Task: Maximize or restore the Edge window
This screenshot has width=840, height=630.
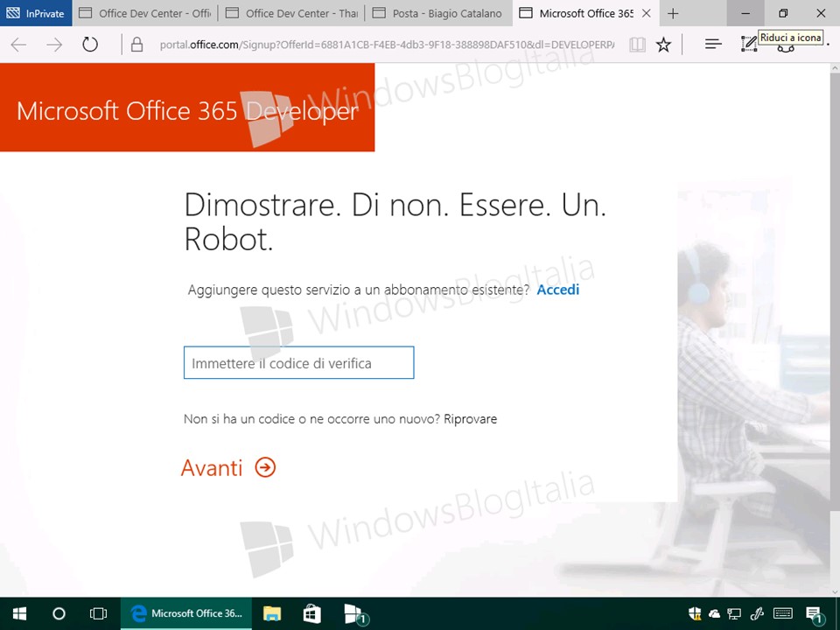Action: coord(783,13)
